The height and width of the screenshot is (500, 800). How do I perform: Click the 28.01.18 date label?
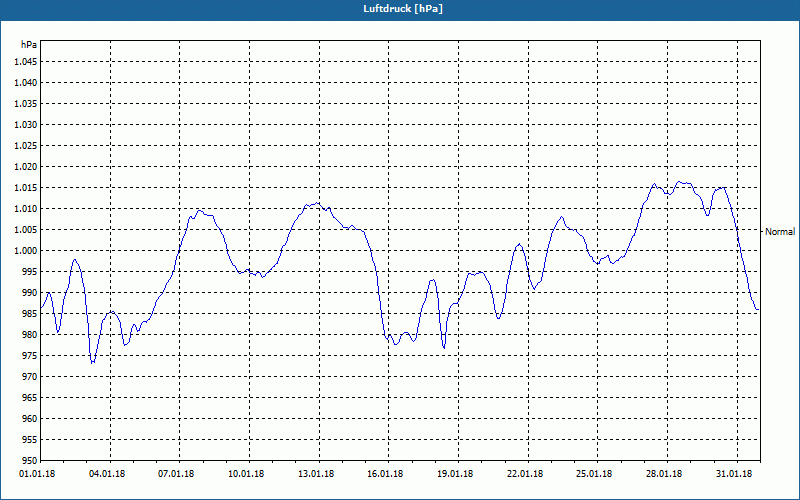click(x=664, y=474)
